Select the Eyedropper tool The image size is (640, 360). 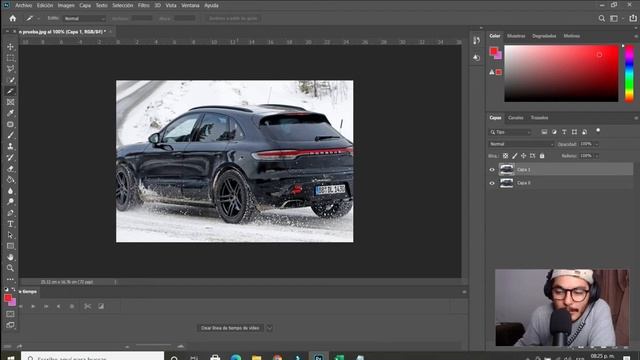[x=10, y=113]
